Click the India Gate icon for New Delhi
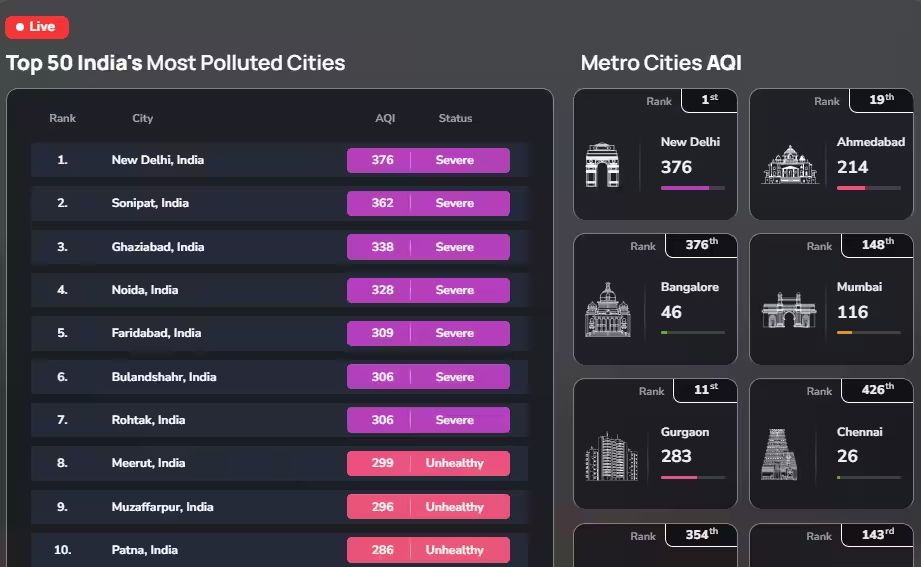This screenshot has width=921, height=567. click(x=602, y=165)
